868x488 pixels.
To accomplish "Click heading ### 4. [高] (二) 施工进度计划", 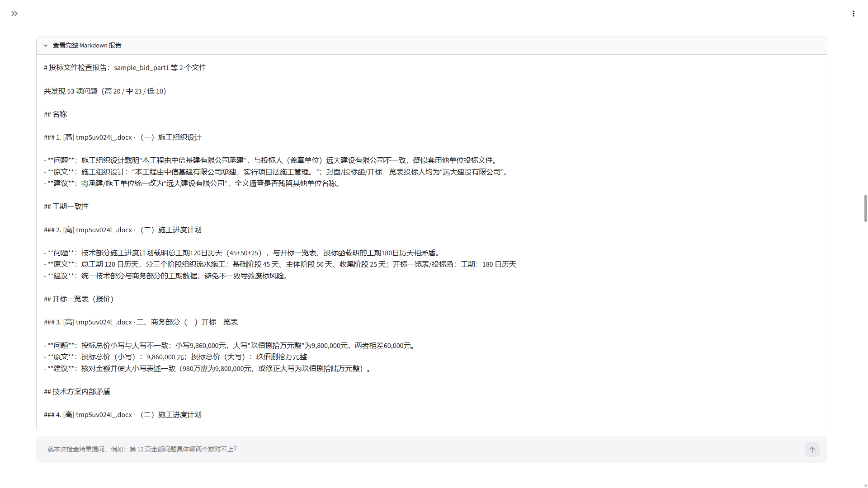I will (123, 415).
